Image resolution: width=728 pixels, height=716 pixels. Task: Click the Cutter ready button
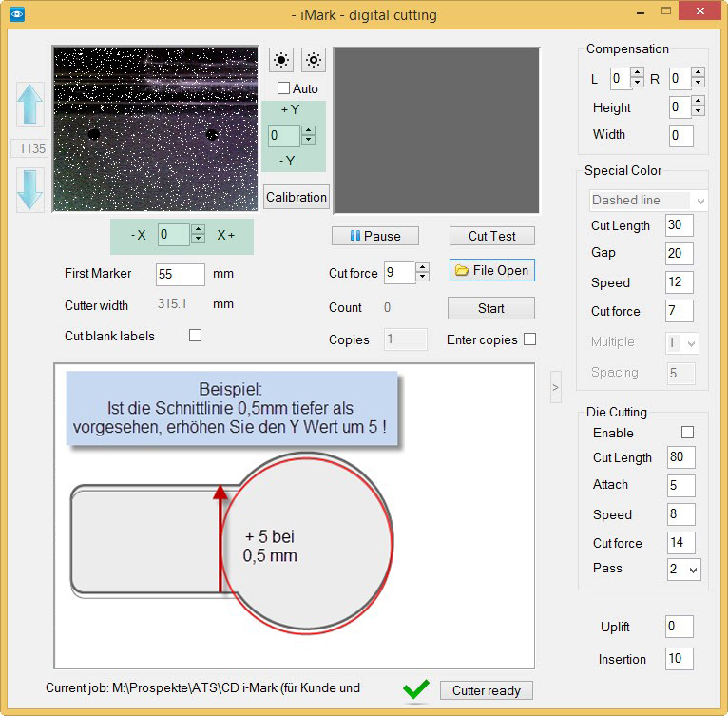tap(486, 690)
